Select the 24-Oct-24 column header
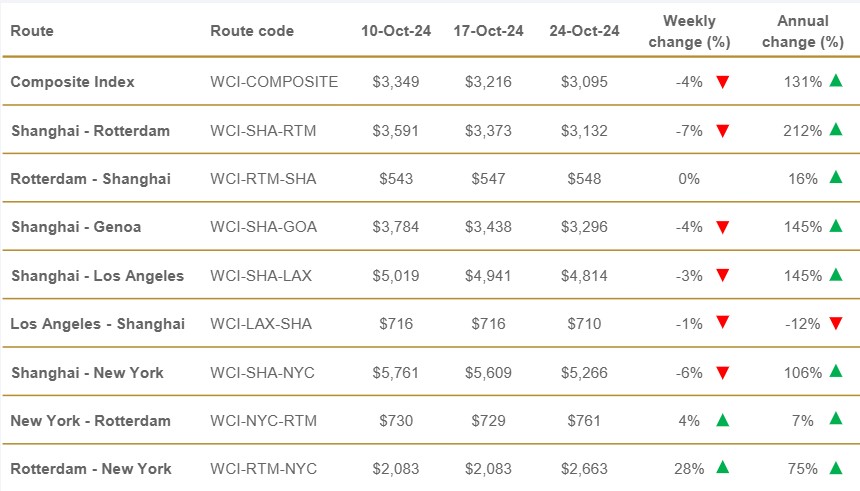 click(x=584, y=31)
